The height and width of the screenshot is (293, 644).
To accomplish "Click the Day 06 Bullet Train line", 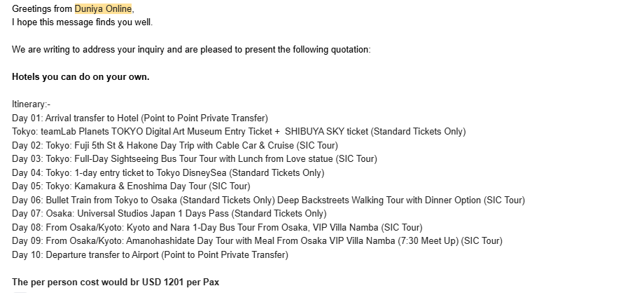I will [269, 200].
